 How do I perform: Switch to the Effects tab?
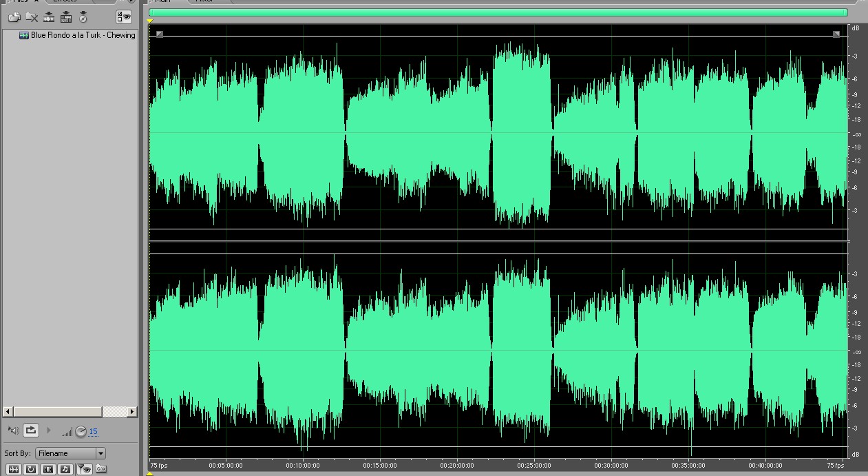click(x=65, y=1)
